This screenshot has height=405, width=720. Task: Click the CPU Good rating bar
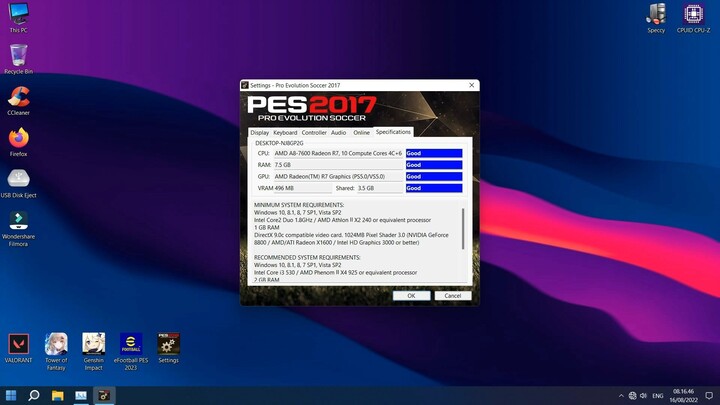(x=434, y=153)
